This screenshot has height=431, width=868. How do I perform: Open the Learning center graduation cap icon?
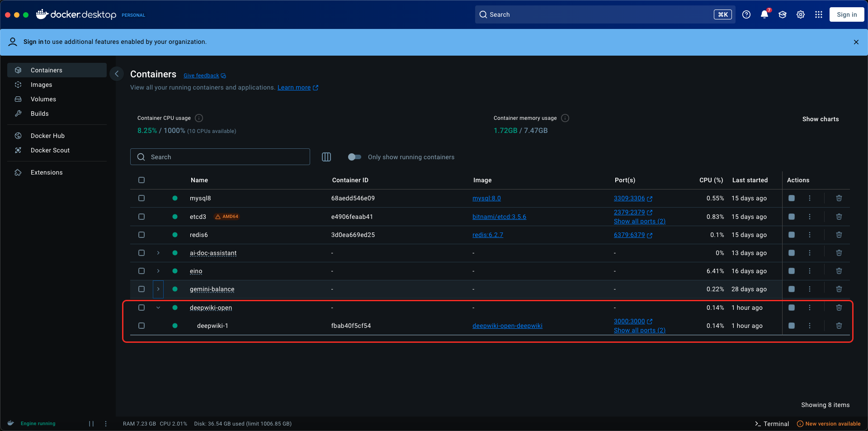click(x=783, y=14)
